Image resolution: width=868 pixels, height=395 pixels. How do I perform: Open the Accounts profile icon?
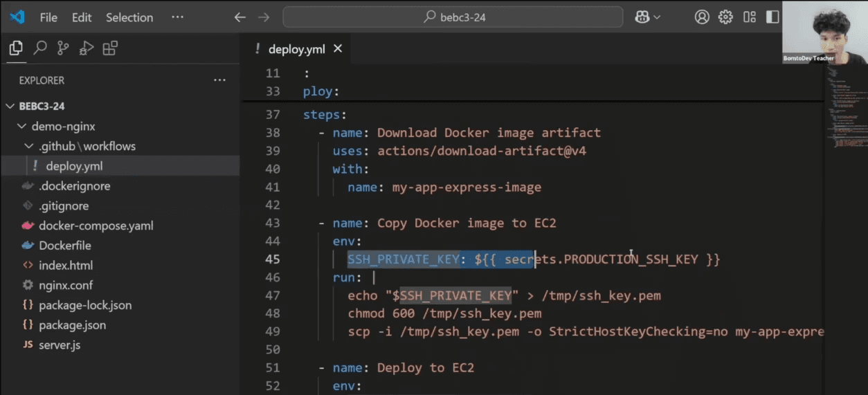[702, 17]
